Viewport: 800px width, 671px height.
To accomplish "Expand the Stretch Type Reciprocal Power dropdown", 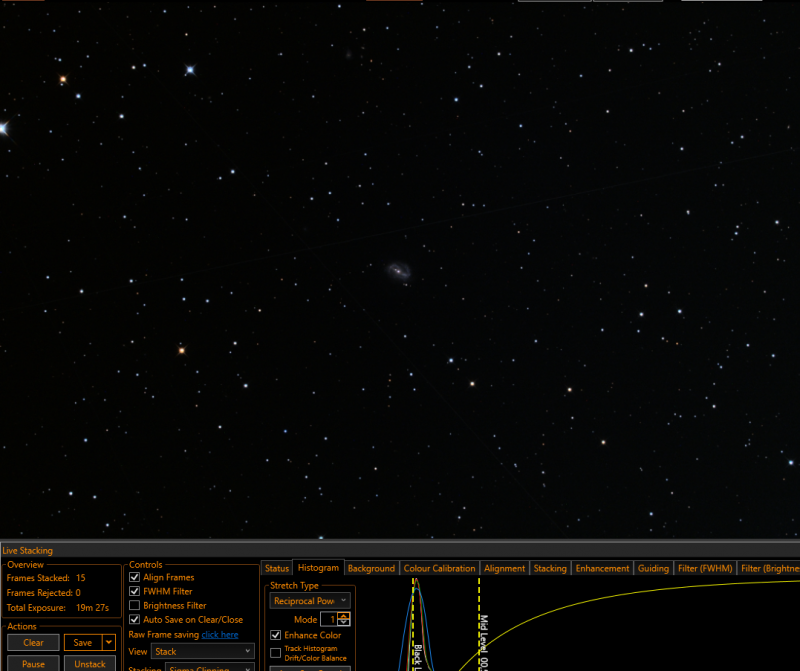I will click(x=310, y=601).
